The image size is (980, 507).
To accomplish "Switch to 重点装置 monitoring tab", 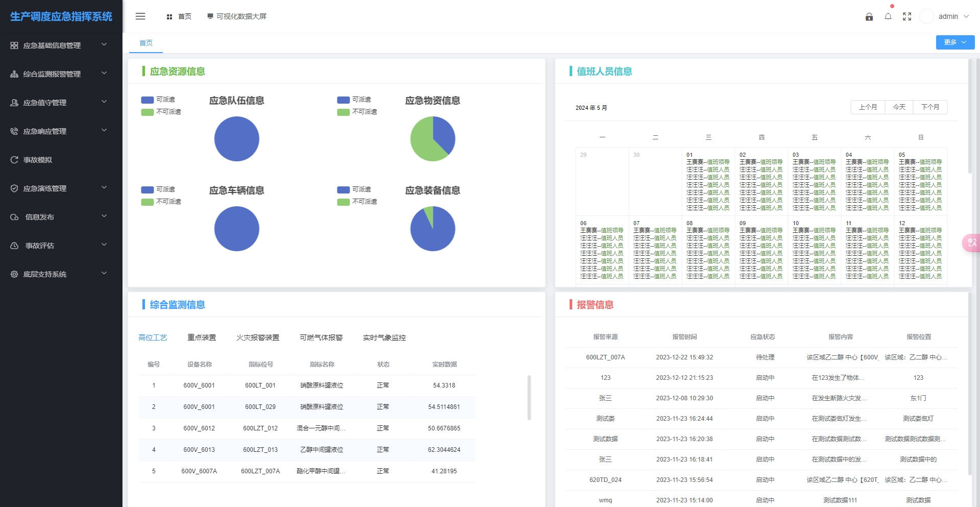I will click(x=202, y=337).
